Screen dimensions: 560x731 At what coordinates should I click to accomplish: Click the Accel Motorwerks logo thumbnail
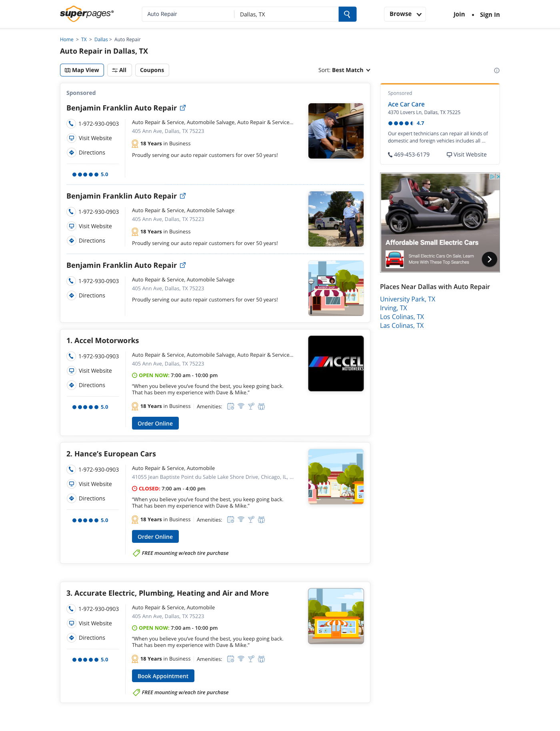coord(336,363)
